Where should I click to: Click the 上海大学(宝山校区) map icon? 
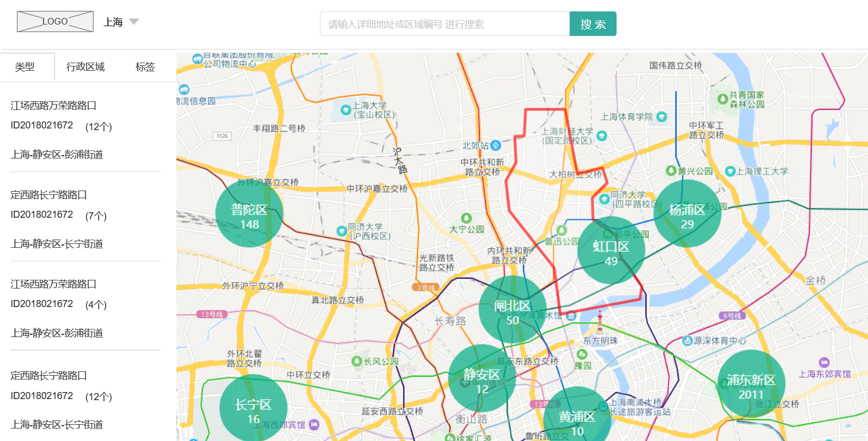(x=346, y=110)
